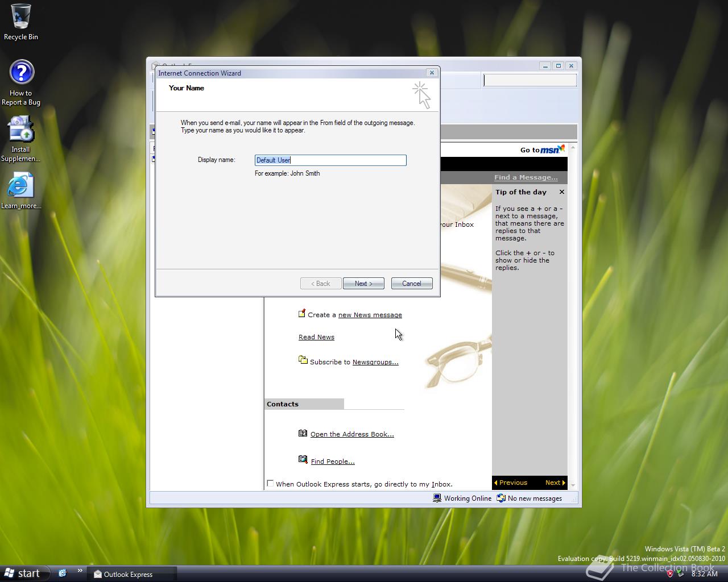The width and height of the screenshot is (728, 582).
Task: Launch Internet Explorer from quick launch
Action: click(x=63, y=573)
